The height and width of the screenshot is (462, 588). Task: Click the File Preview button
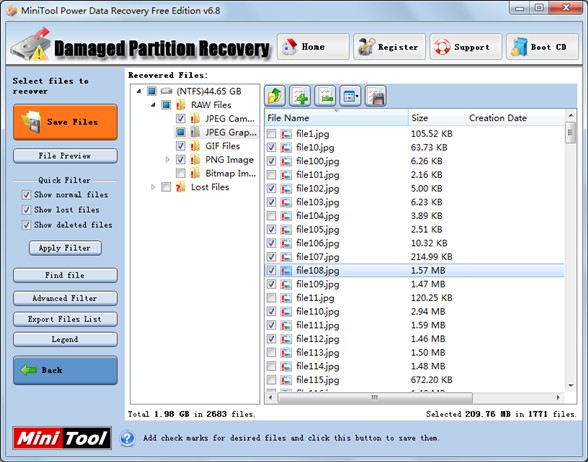pyautogui.click(x=65, y=156)
